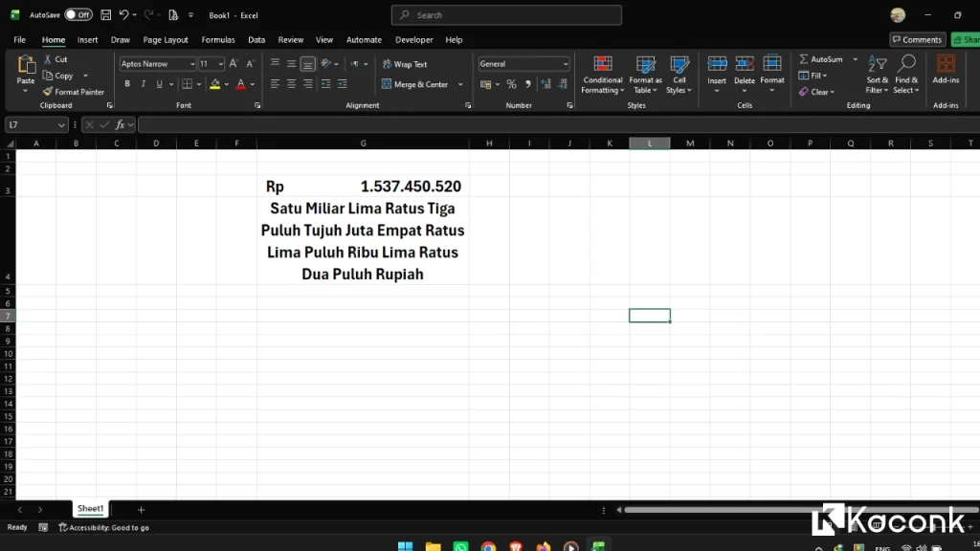Screen dimensions: 980x551
Task: Increase font size with large A icon
Action: click(x=234, y=64)
